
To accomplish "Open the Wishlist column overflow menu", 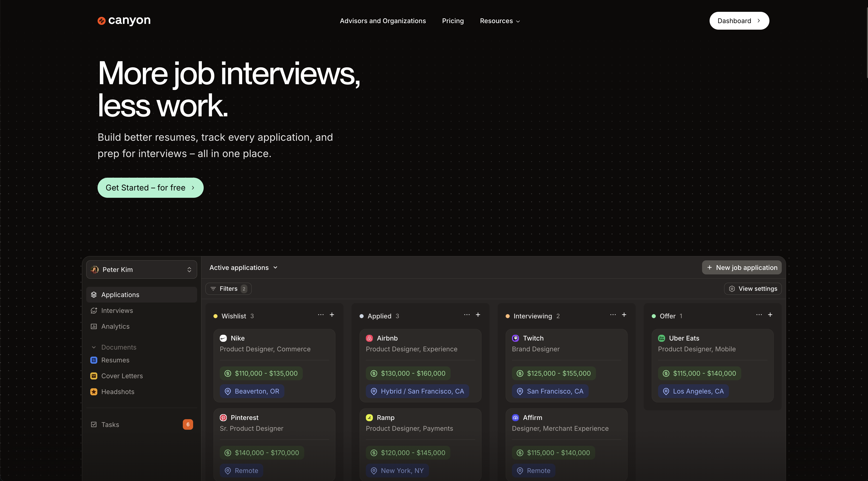I will [x=320, y=315].
